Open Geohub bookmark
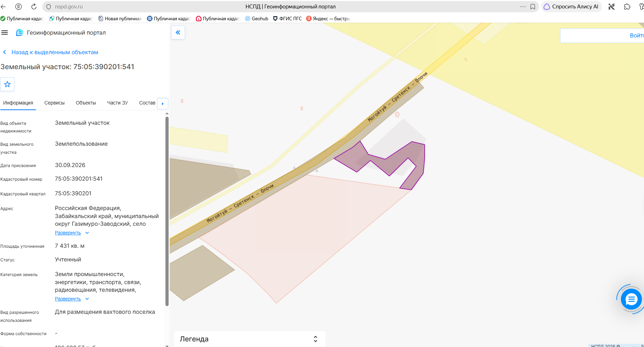This screenshot has height=347, width=644. 256,19
